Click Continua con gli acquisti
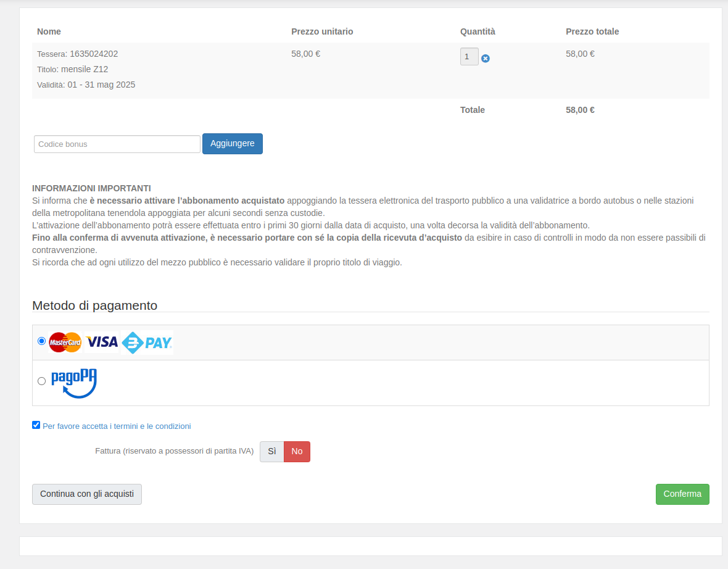 pyautogui.click(x=87, y=494)
